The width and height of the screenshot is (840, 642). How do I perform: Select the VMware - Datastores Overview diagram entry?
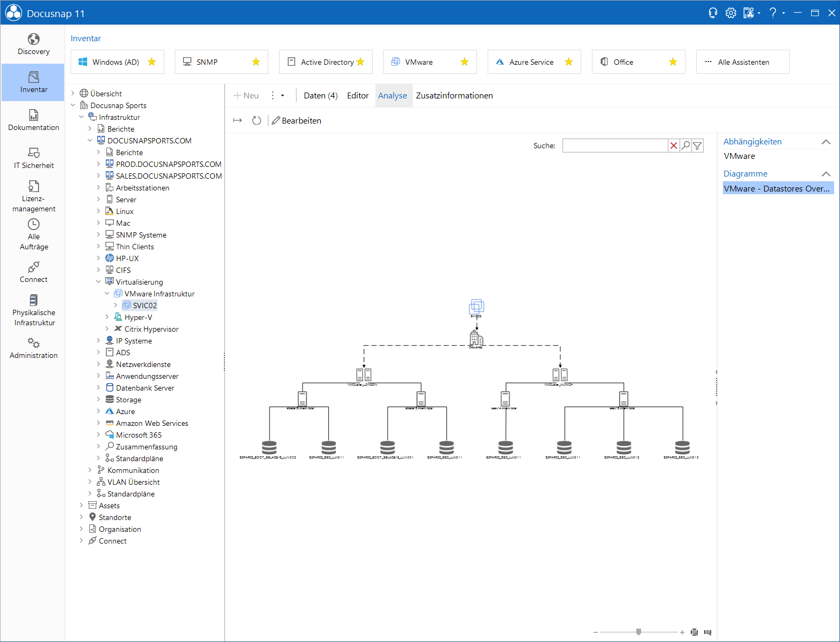point(778,188)
